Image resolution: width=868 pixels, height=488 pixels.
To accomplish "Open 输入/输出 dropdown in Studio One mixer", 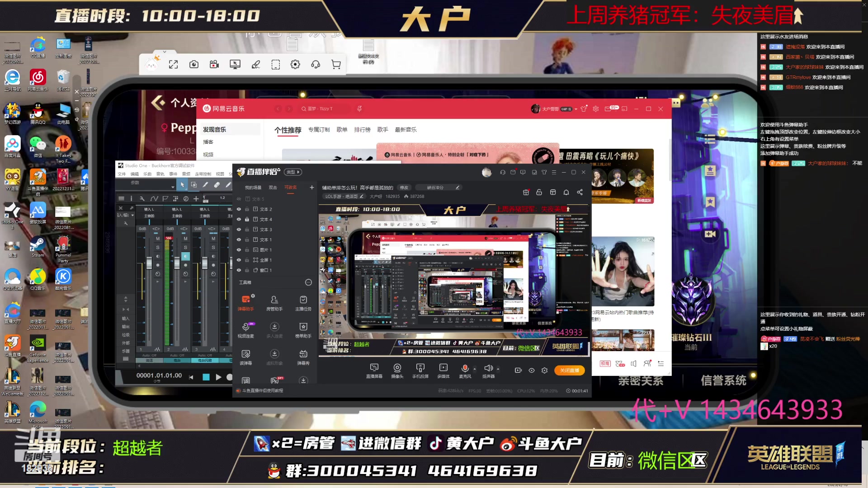I will point(126,216).
